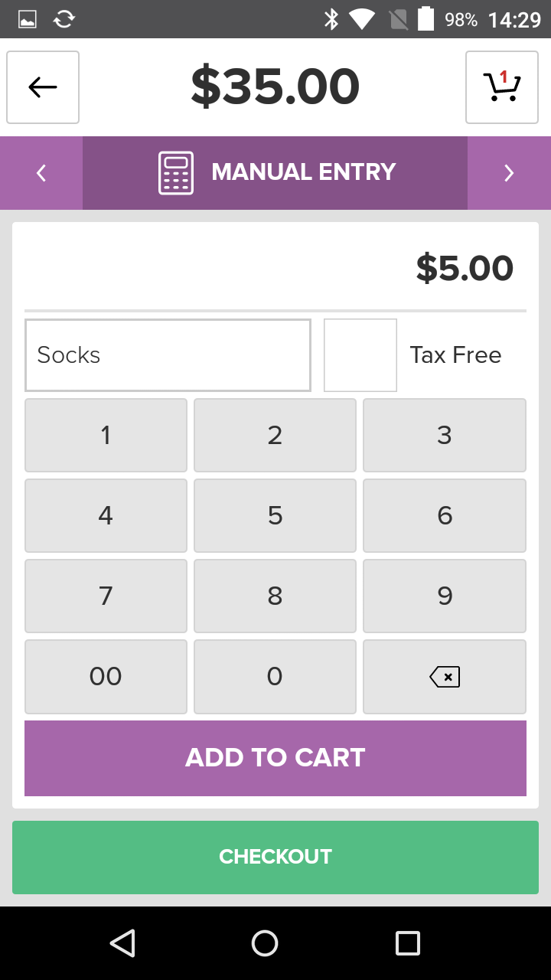Screen dimensions: 551x980
Task: Tap number 9 on the keypad
Action: [444, 596]
